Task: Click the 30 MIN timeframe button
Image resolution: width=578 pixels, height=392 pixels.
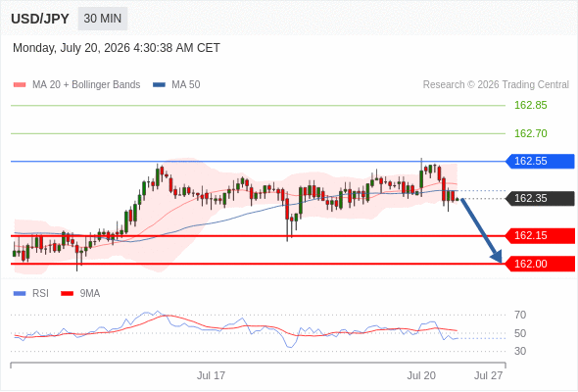Action: click(x=103, y=19)
